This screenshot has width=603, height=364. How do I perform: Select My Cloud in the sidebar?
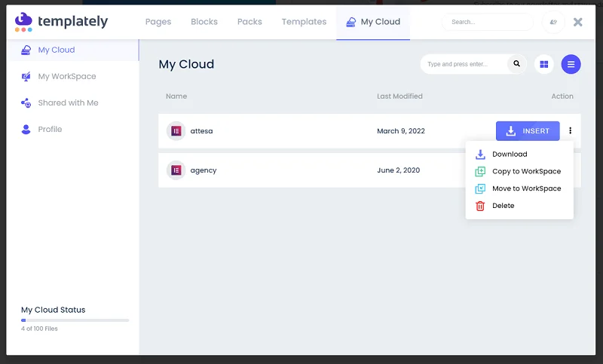[x=72, y=50]
